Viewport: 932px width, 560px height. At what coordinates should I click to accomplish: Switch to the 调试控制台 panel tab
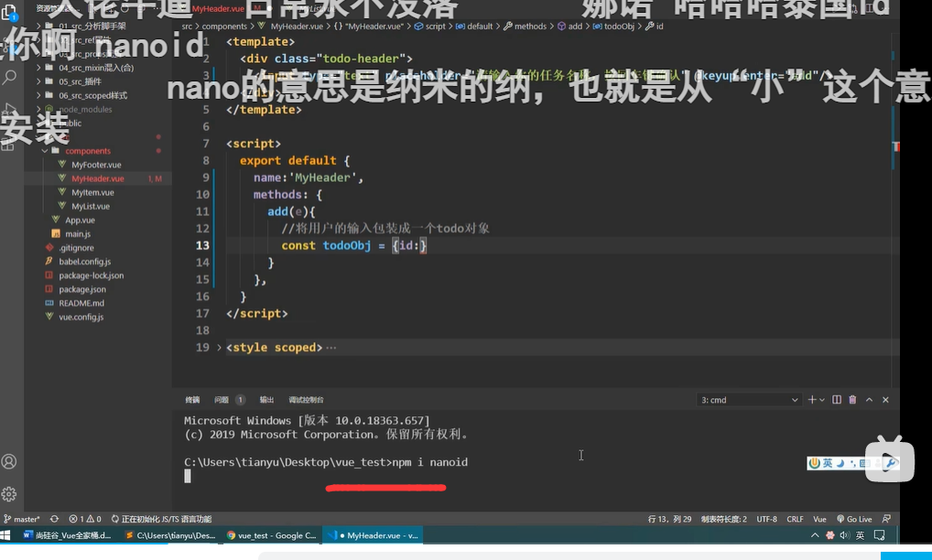(306, 400)
